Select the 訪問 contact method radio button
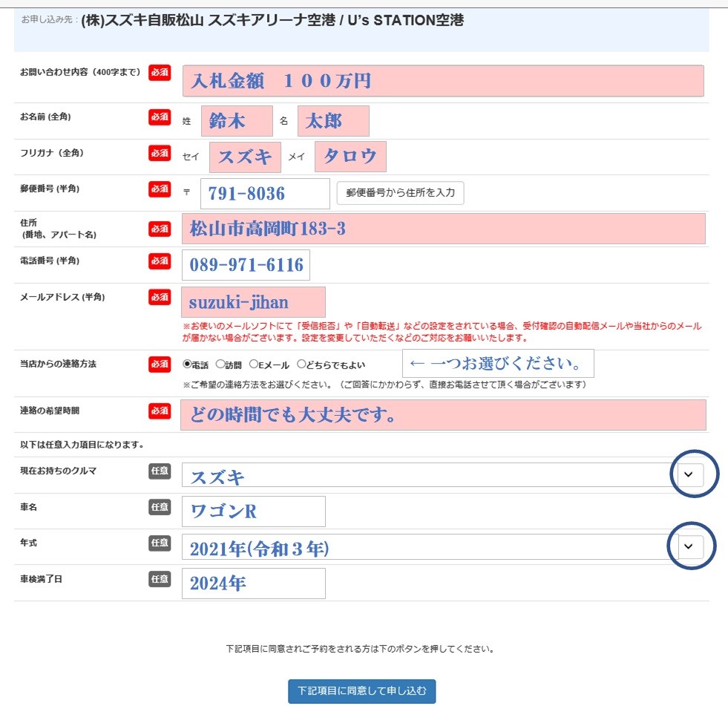Image resolution: width=728 pixels, height=706 pixels. pos(220,365)
